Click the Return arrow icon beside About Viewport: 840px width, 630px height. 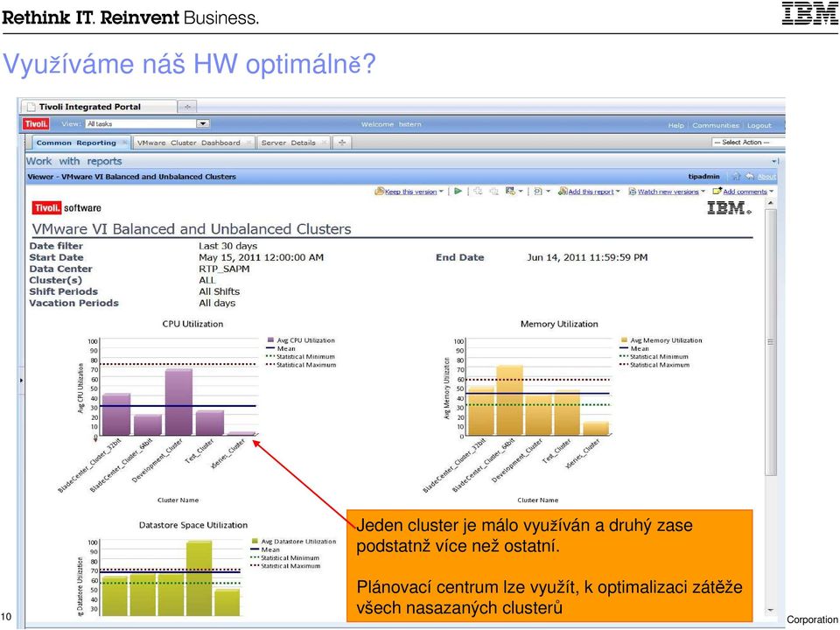750,176
